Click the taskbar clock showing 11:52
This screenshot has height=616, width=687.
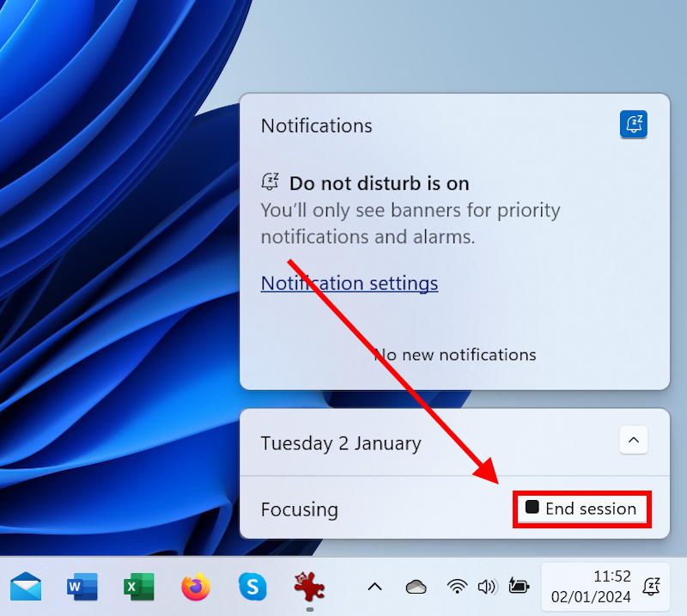point(591,586)
